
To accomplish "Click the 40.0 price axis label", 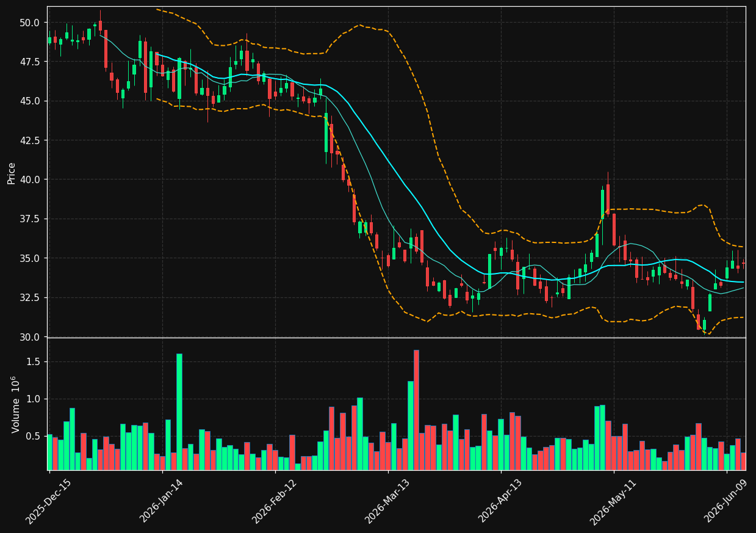I will 29,179.
